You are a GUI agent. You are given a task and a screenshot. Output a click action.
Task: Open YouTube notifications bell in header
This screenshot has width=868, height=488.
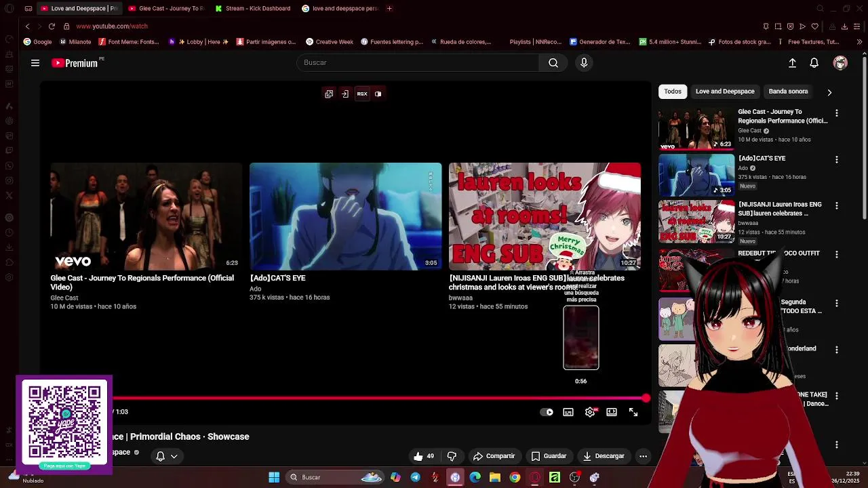[814, 63]
